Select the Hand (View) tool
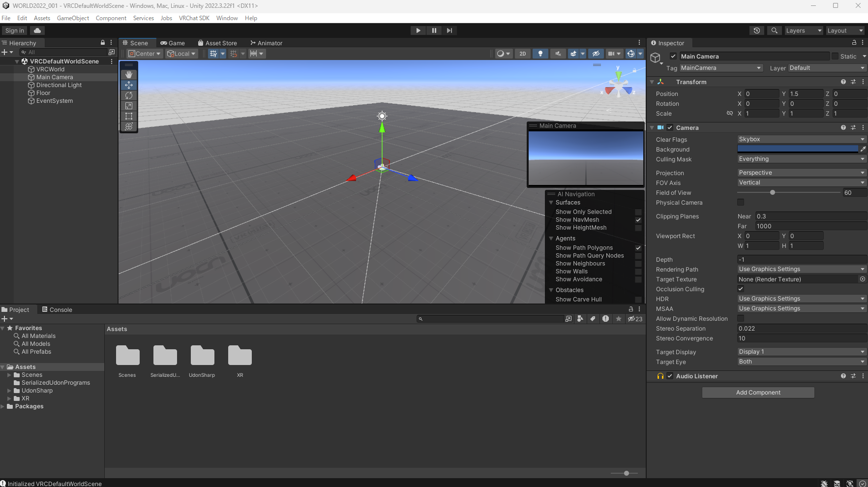This screenshot has height=487, width=868. [129, 75]
